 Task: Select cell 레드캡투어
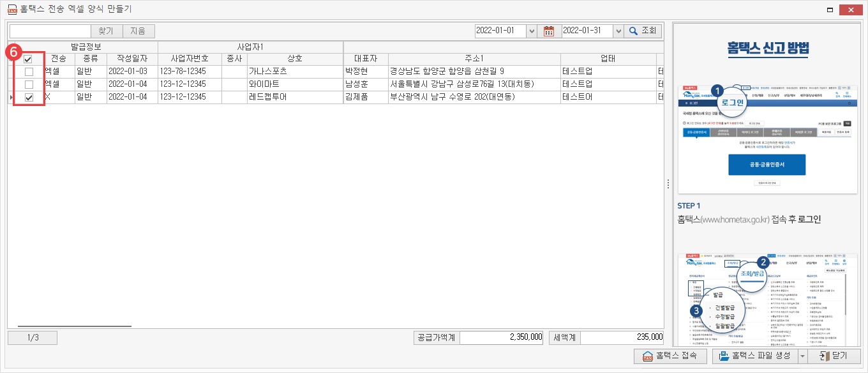(295, 97)
